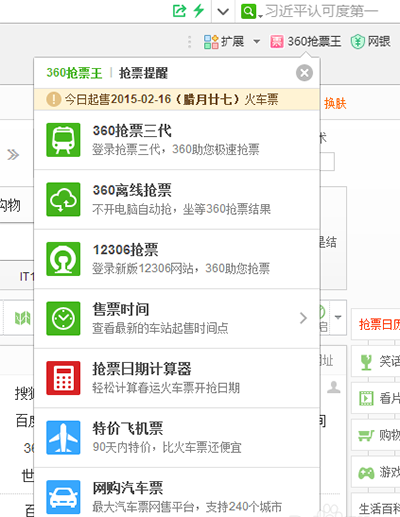Click the 360抢票王 toolbar button
Screen dimensions: 400x517
[306, 42]
